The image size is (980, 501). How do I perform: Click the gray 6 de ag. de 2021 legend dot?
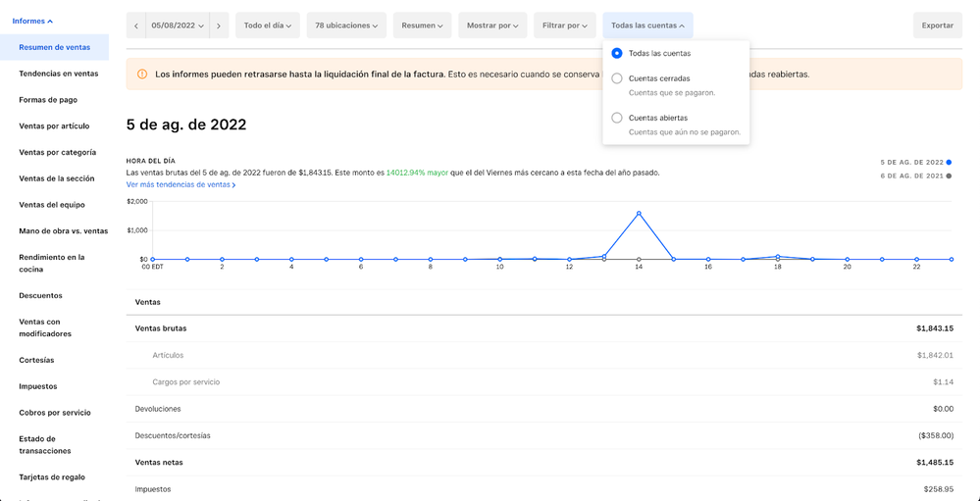tap(949, 175)
